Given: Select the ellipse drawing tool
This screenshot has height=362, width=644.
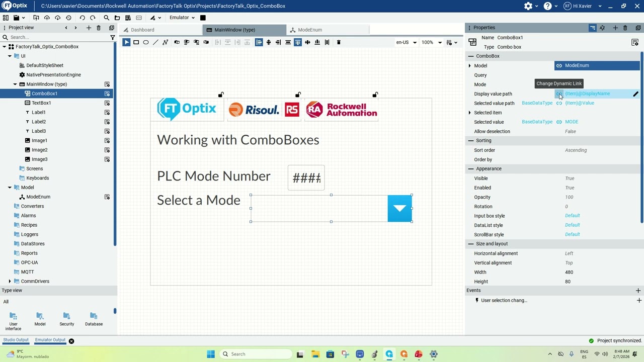Looking at the screenshot, I should (x=146, y=42).
